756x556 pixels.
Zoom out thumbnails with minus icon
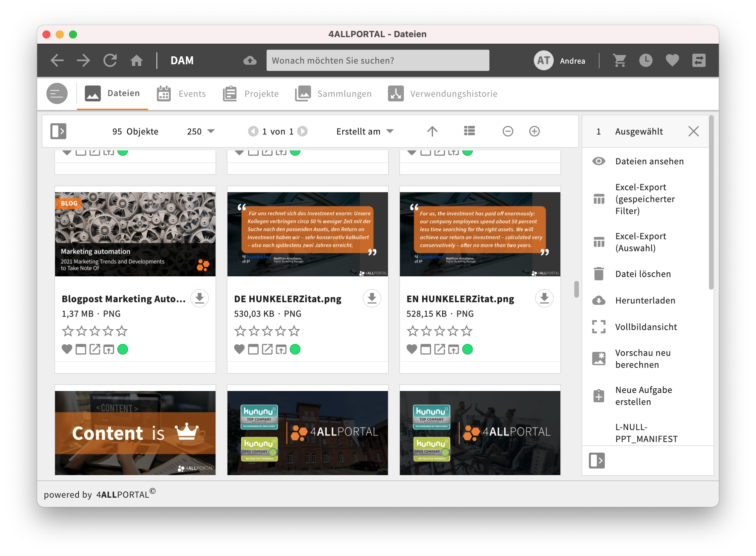click(507, 131)
